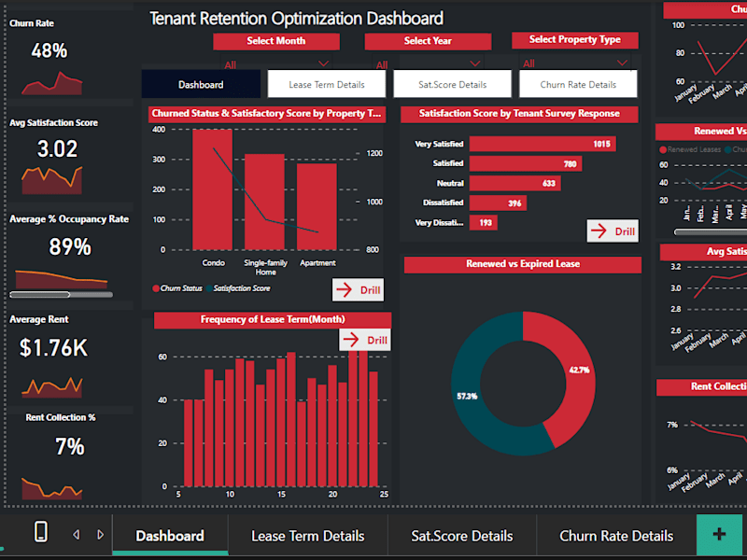Click the Average Rent $1.76K value
Screen dimensions: 747x560
pos(53,347)
